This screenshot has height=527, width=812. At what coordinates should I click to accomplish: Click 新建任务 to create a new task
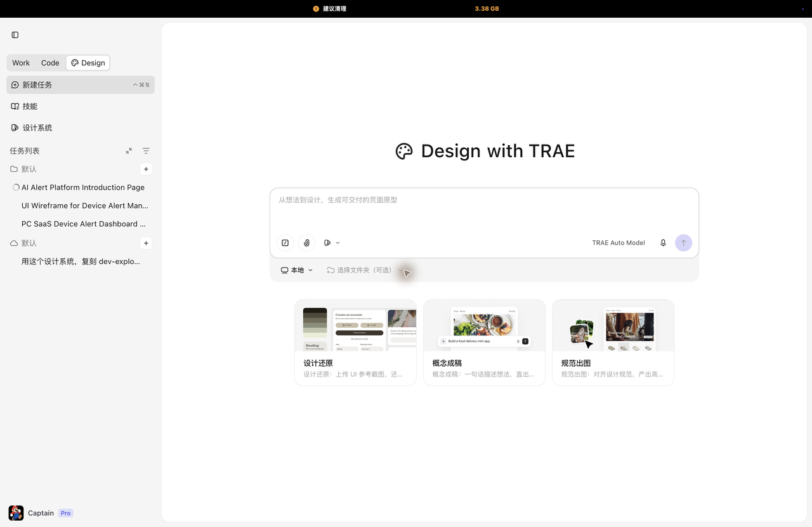81,85
